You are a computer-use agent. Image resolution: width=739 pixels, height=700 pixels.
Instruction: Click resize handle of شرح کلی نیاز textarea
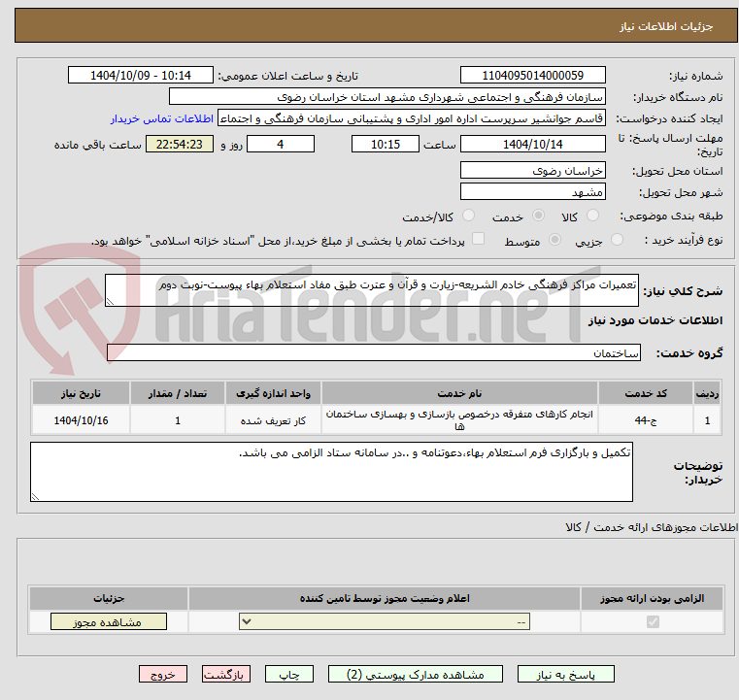(110, 302)
